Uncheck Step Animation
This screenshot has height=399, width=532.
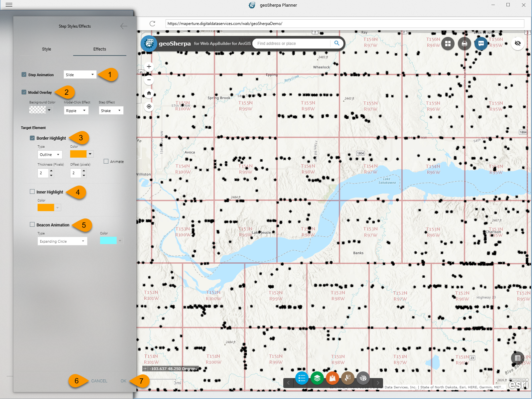click(24, 74)
